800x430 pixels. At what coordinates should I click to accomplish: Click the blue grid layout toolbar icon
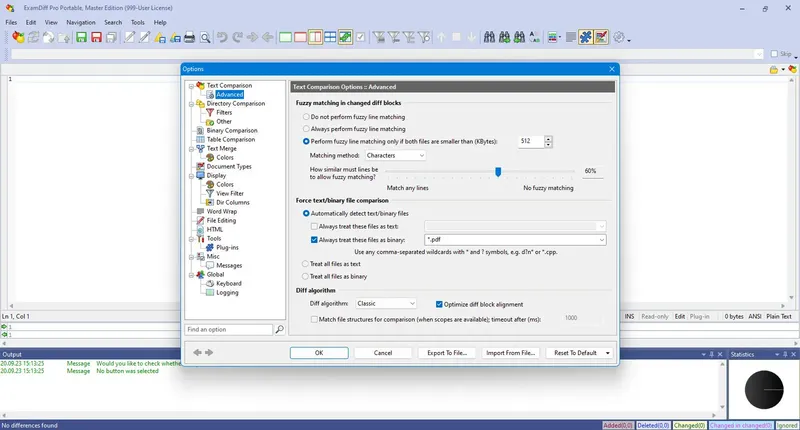pos(330,37)
